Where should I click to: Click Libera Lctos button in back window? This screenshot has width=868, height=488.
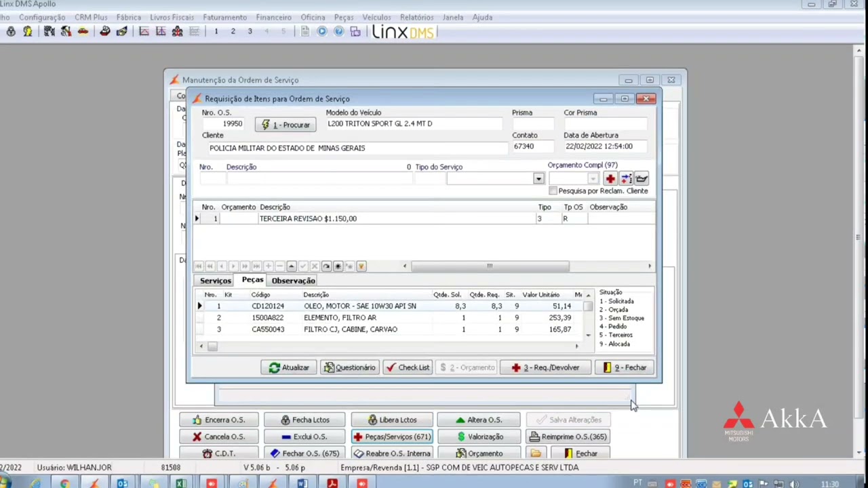pos(391,420)
